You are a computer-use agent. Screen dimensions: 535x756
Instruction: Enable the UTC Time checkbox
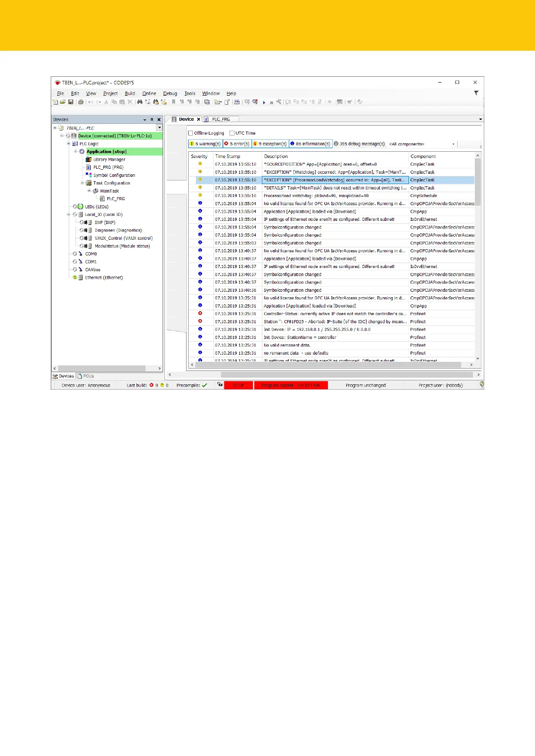pyautogui.click(x=232, y=133)
